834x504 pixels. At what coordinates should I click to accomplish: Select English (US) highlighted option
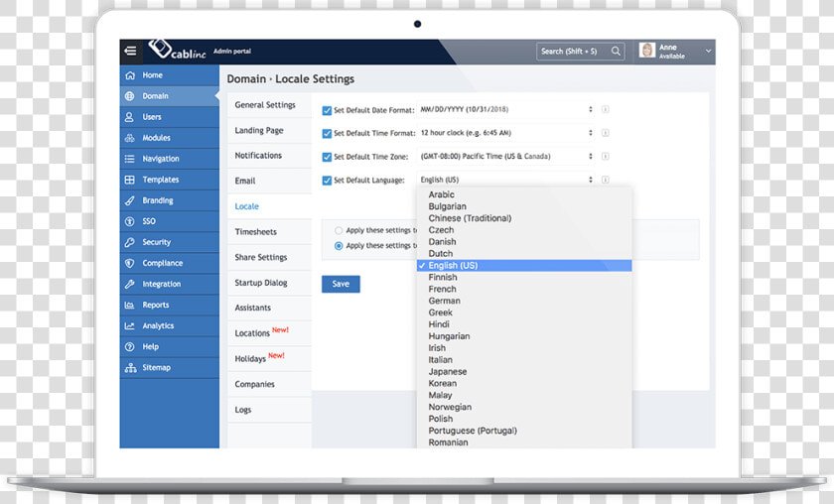[x=524, y=265]
